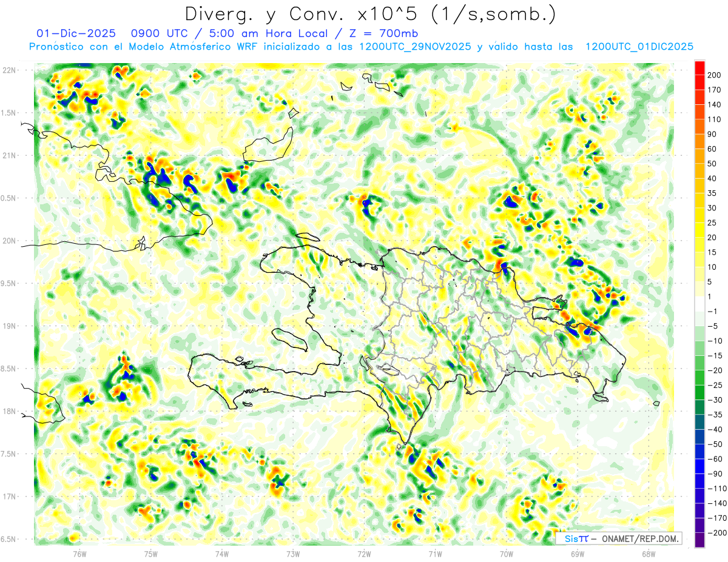Click the colorbar value "110"
Viewport: 728px width, 562px height.
tap(715, 119)
